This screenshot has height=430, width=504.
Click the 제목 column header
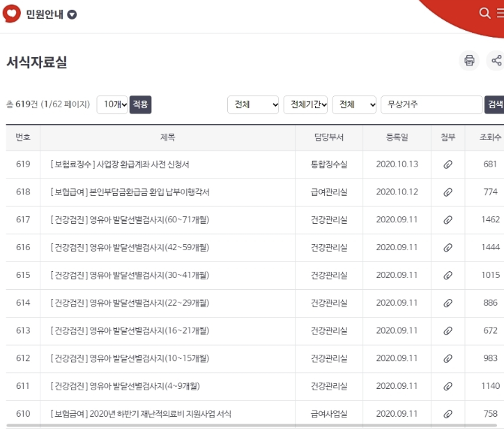[x=168, y=137]
